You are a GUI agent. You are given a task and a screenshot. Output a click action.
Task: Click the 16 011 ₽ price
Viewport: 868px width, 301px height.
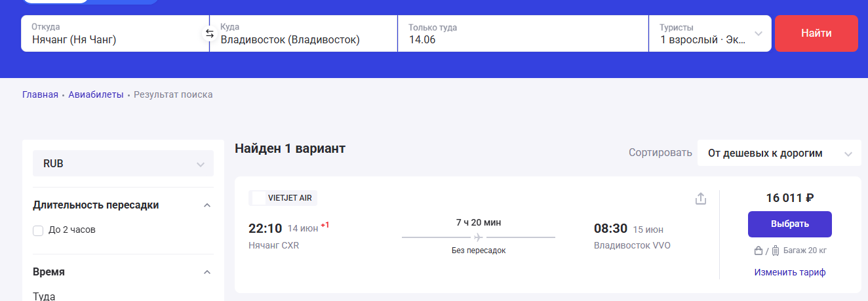790,197
